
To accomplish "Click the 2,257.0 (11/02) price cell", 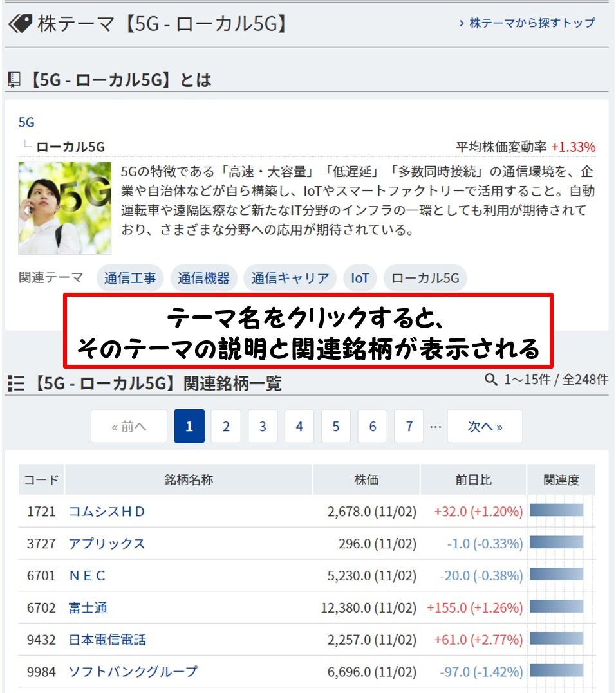I will (x=372, y=640).
